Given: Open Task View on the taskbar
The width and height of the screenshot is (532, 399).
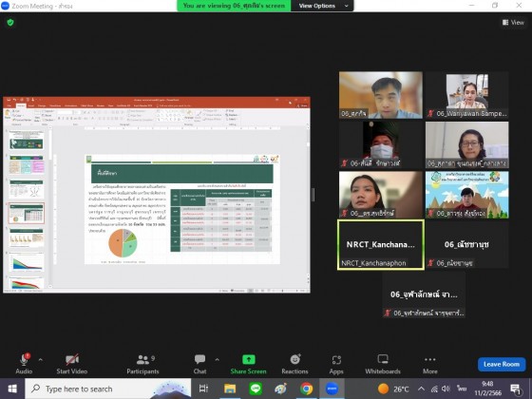Looking at the screenshot, I should [x=203, y=389].
